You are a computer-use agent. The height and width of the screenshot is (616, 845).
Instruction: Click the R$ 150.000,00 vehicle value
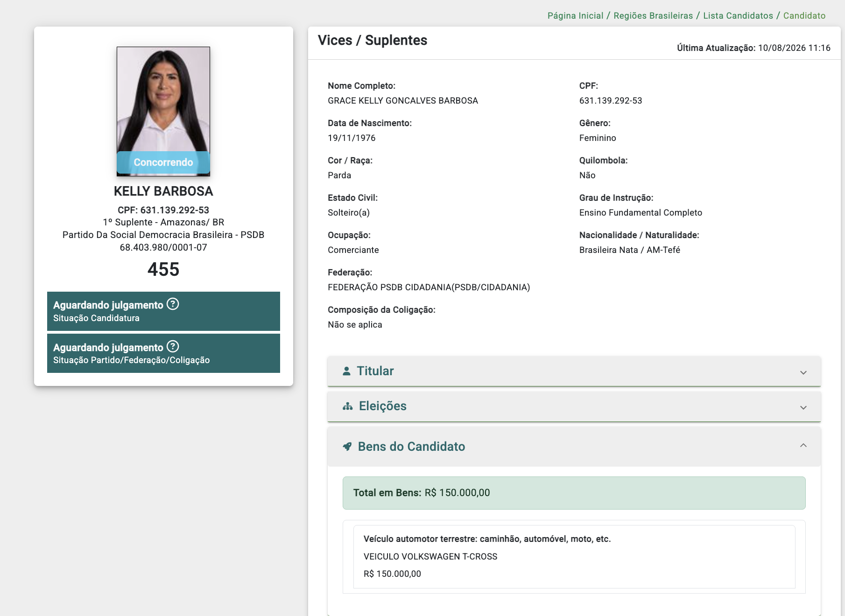click(x=392, y=574)
